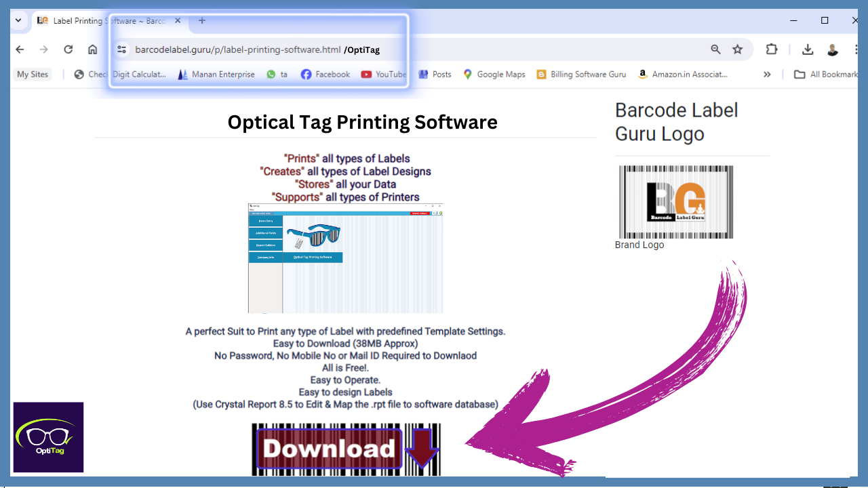Screen dimensions: 868x488
Task: Bookmark page with star icon
Action: [738, 49]
